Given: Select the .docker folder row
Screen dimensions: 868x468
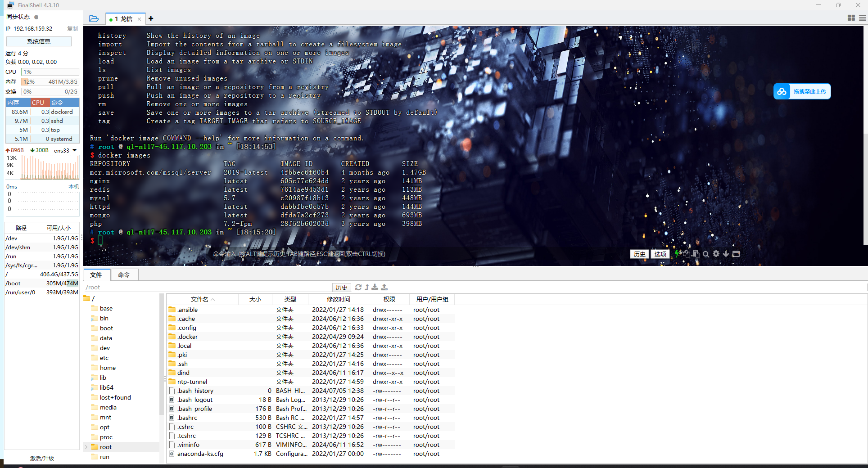Looking at the screenshot, I should click(x=311, y=337).
